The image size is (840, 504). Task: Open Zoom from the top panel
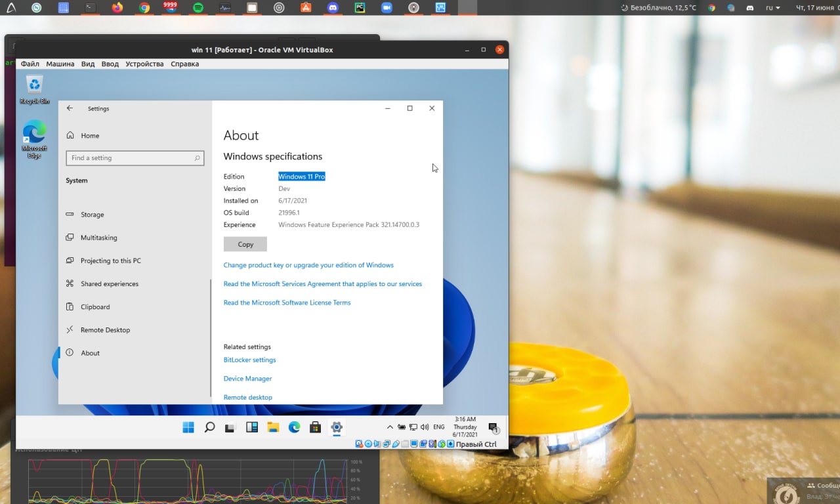point(387,8)
